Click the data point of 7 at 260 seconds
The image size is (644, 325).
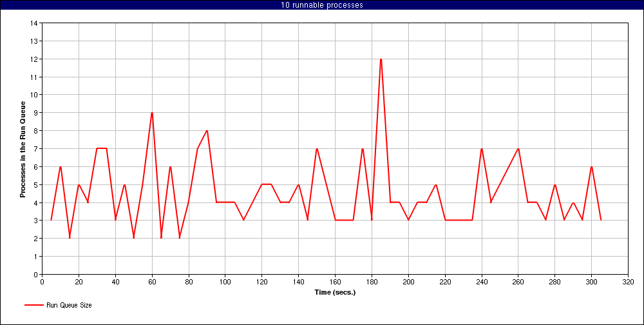(518, 148)
